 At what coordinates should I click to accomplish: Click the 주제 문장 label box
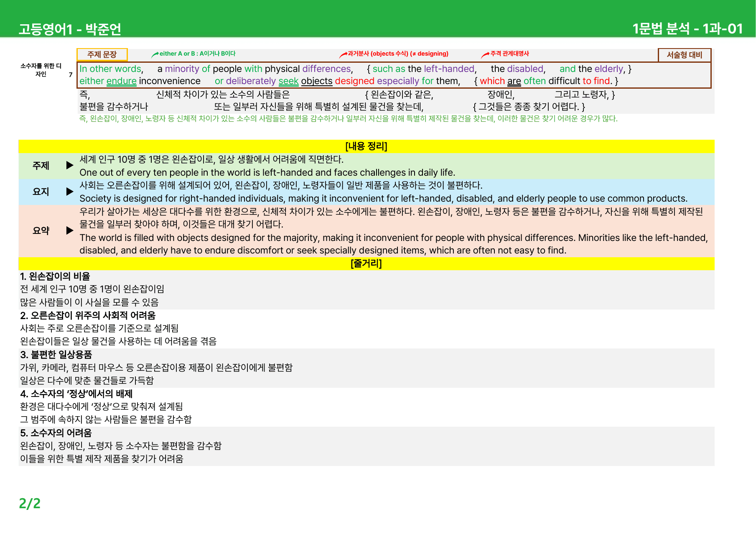coord(102,55)
